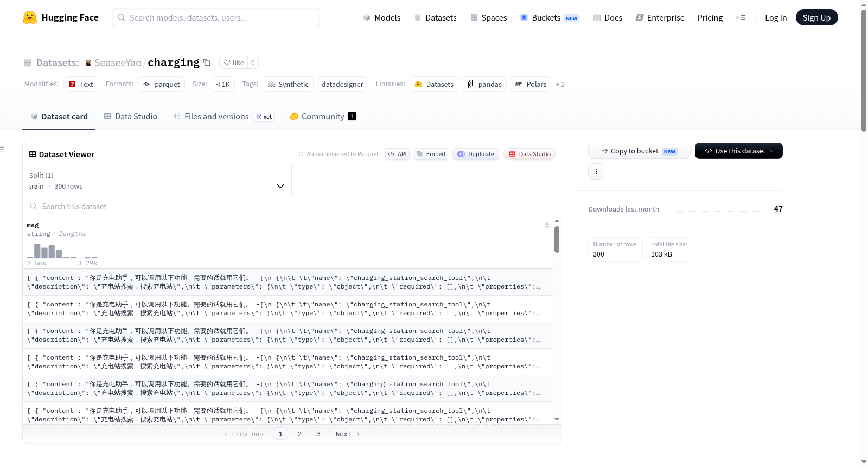Copy dataset name with the copy icon
868x467 pixels.
pyautogui.click(x=207, y=62)
